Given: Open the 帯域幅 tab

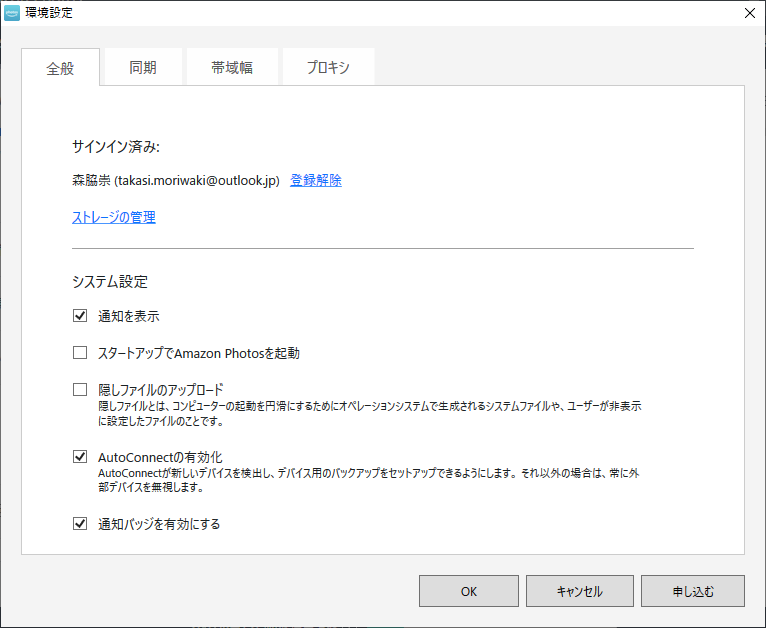Looking at the screenshot, I should tap(232, 67).
